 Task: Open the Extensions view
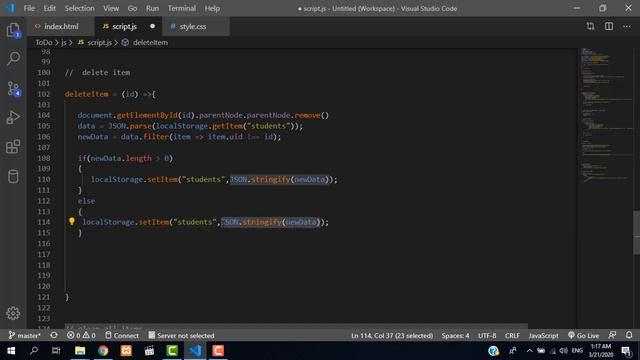click(x=13, y=147)
